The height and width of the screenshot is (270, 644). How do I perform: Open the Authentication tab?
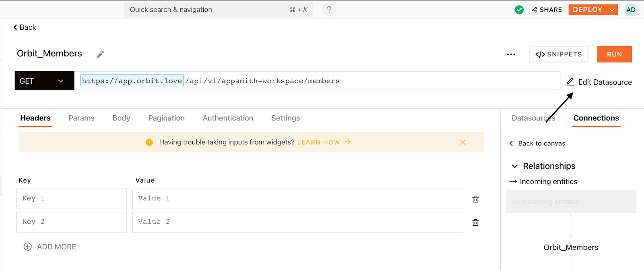tap(228, 118)
